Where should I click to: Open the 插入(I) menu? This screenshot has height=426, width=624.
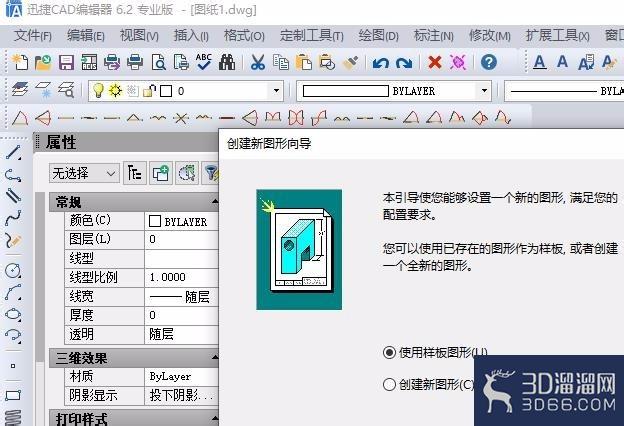point(191,36)
